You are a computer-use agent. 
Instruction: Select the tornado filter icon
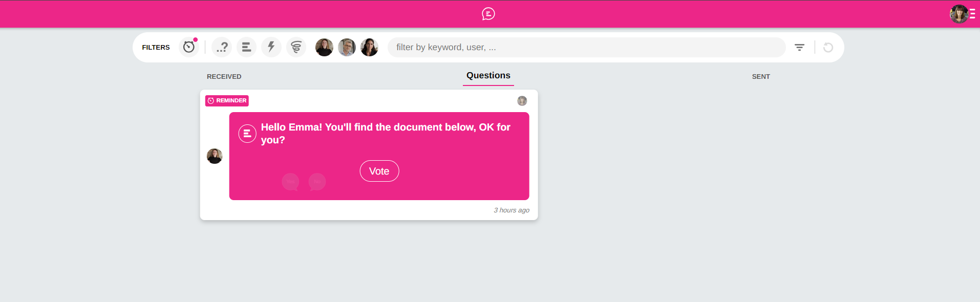[296, 47]
